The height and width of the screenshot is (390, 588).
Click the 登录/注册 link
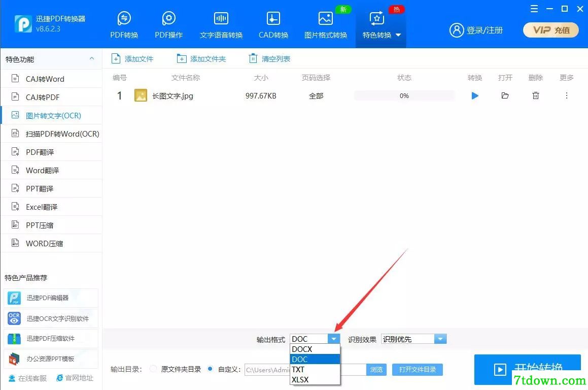tap(476, 30)
